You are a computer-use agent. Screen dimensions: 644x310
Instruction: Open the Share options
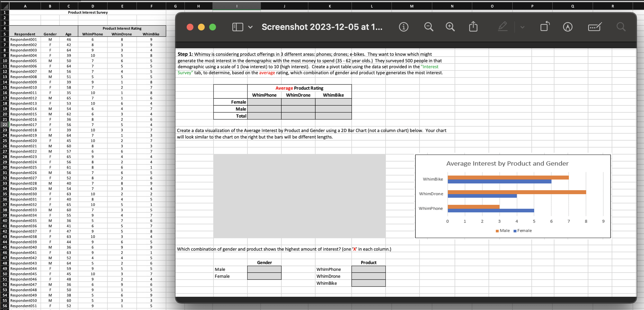coord(473,26)
